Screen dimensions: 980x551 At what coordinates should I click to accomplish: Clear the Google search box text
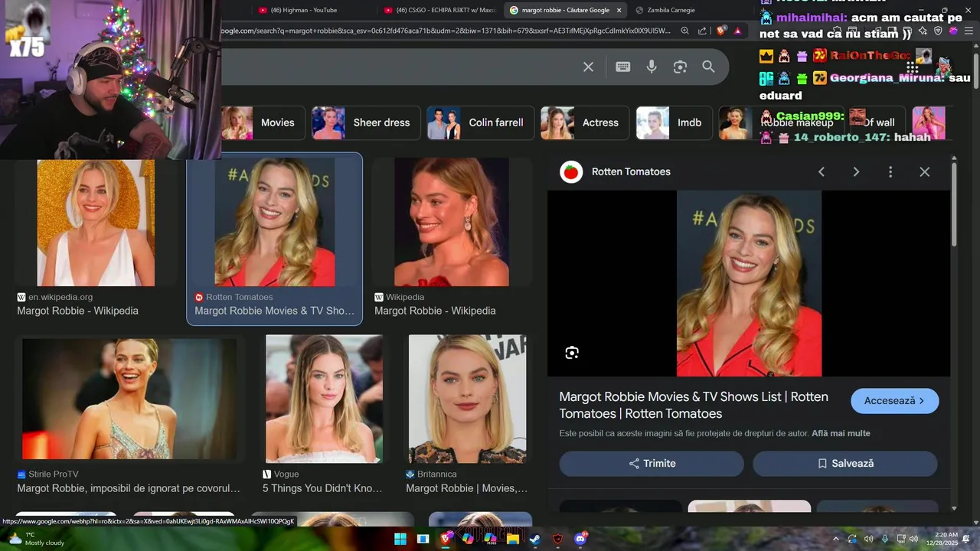588,67
